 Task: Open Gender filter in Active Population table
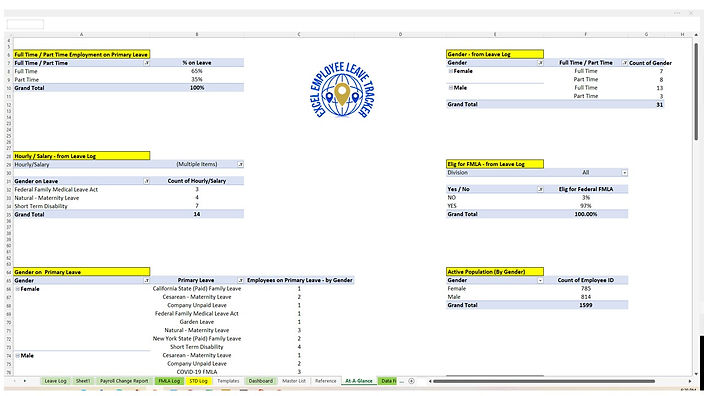(540, 280)
